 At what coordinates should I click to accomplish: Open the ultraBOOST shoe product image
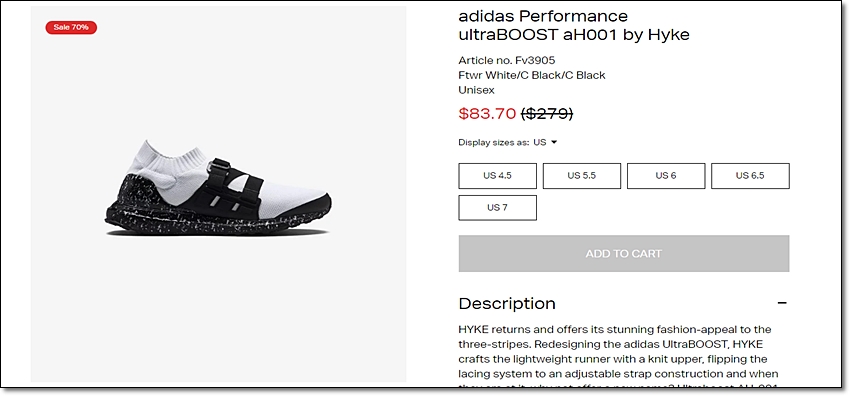[218, 188]
